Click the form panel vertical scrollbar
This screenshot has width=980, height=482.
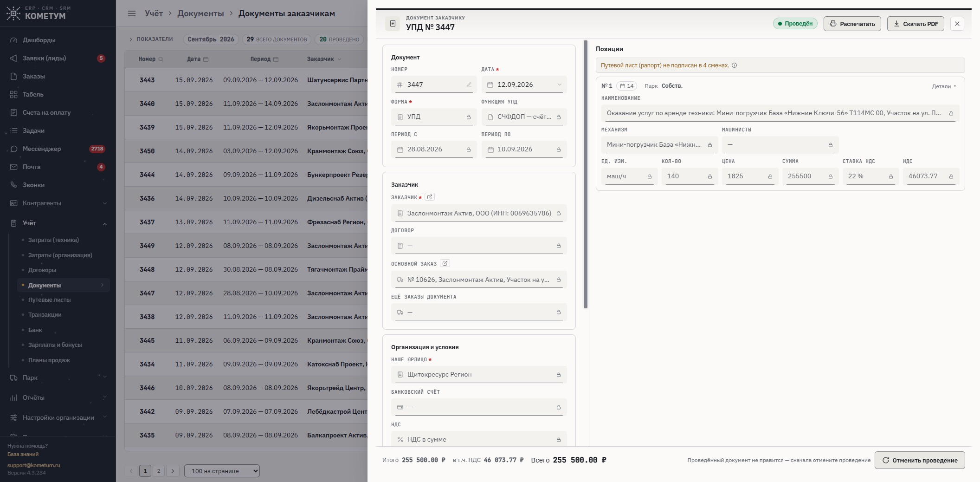pyautogui.click(x=586, y=174)
